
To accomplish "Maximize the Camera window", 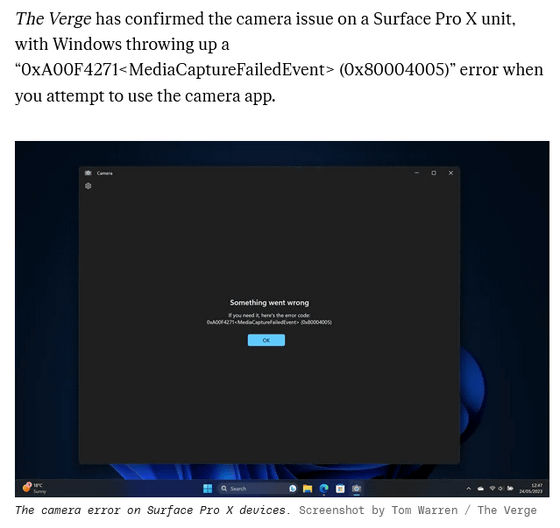I will tap(434, 173).
